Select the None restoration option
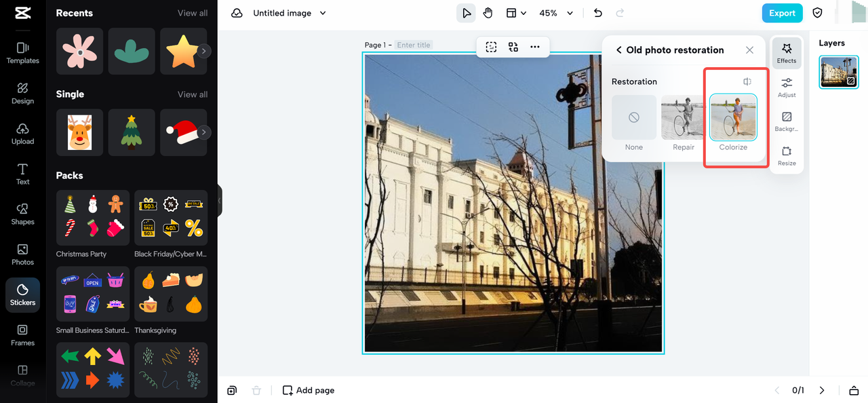868x403 pixels. pos(633,118)
